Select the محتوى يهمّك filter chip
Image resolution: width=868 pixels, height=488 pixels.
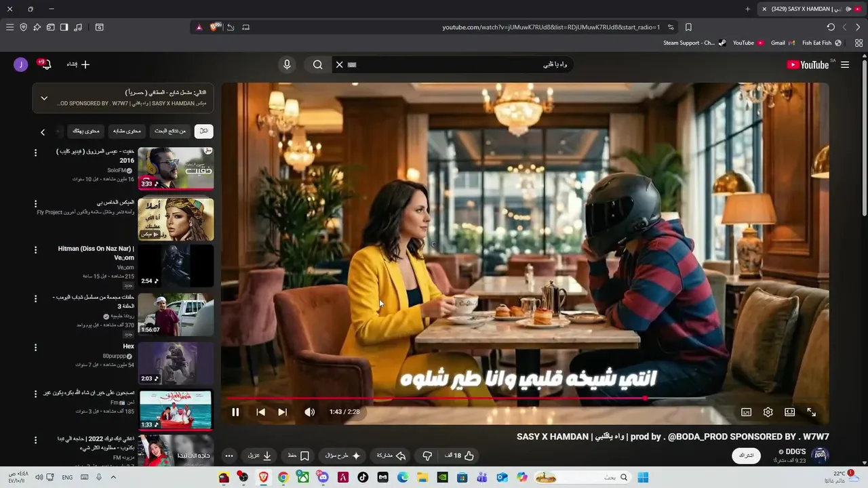coord(86,131)
